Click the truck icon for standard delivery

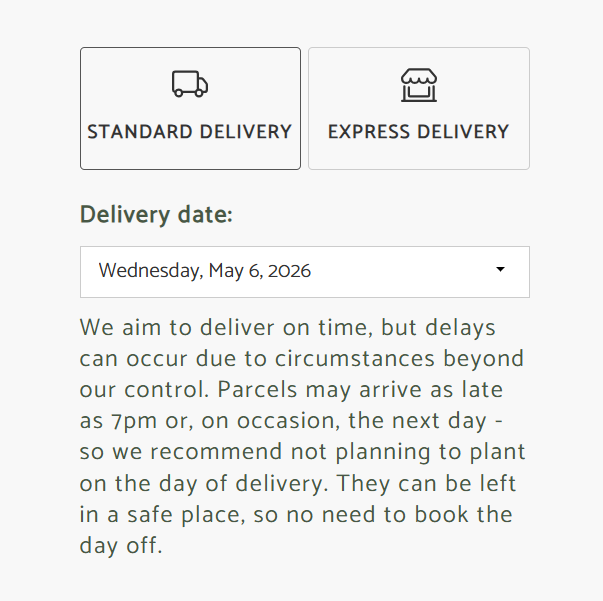[189, 84]
